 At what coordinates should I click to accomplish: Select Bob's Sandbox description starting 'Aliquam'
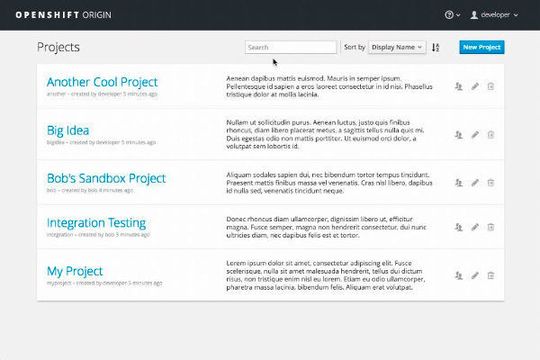[x=329, y=183]
